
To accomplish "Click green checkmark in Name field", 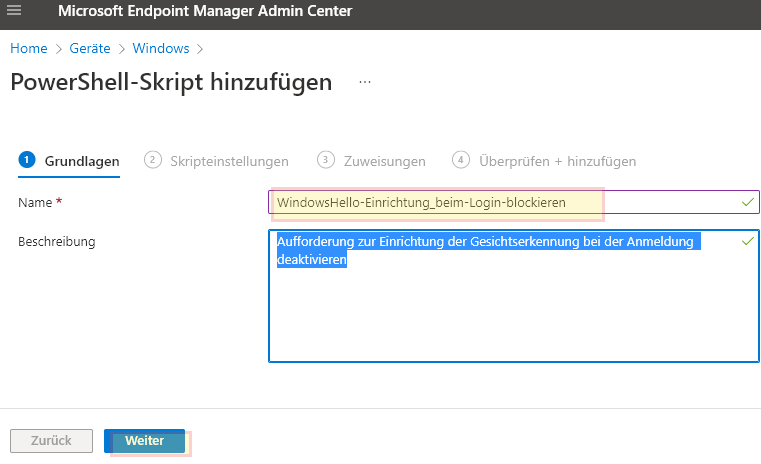I will point(747,202).
